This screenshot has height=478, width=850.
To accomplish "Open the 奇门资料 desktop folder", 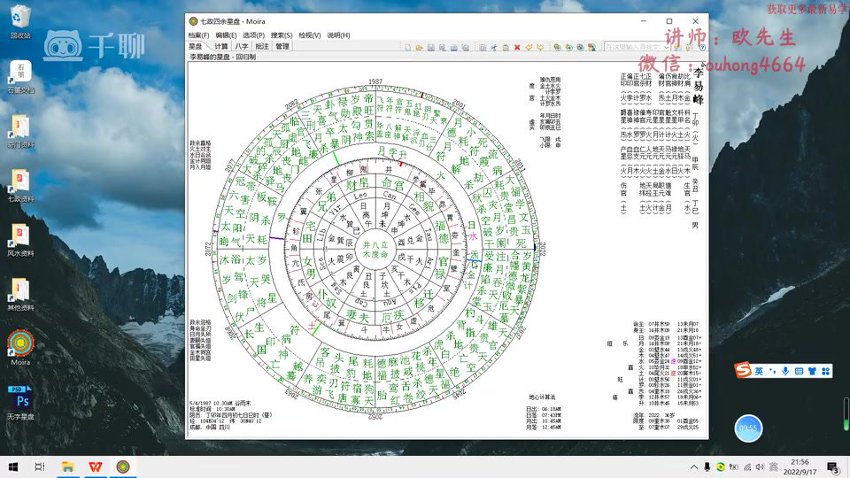I will point(21,131).
